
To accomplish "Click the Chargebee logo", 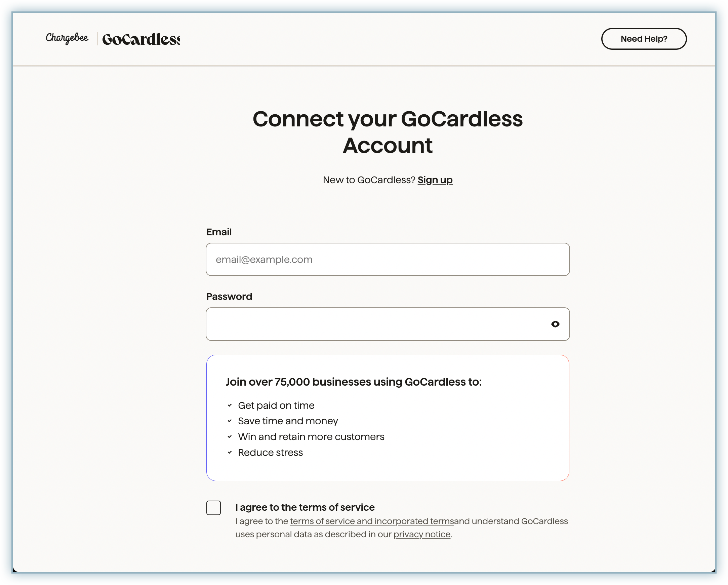I will pyautogui.click(x=67, y=38).
